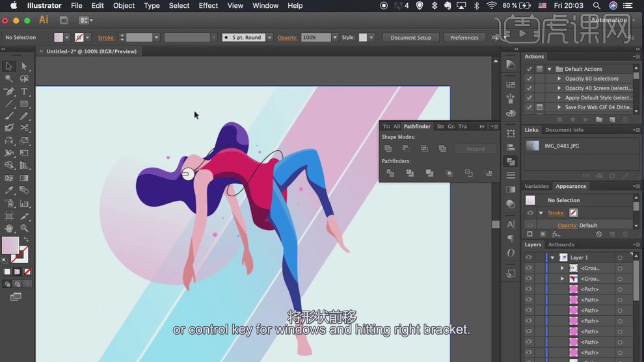Toggle the Opacity 60 action checkmark

(x=530, y=79)
